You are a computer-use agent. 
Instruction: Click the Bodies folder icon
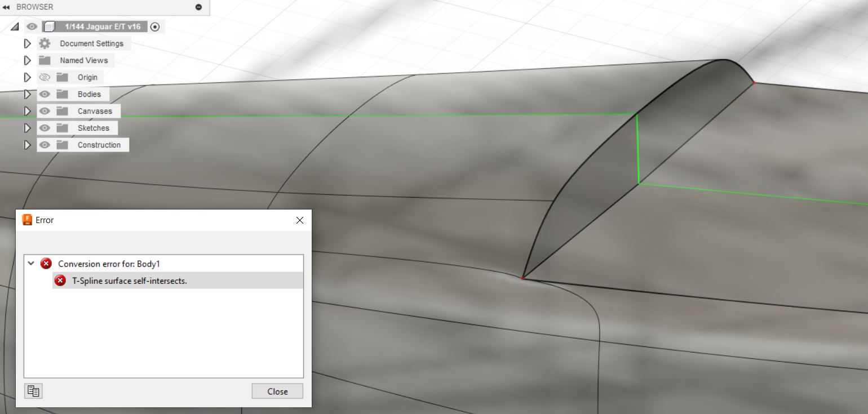62,94
